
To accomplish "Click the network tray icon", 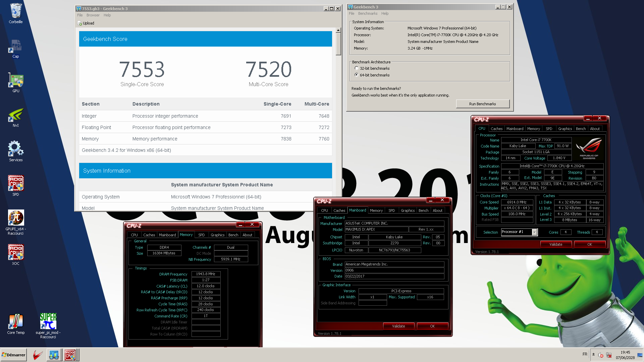I will coord(609,355).
